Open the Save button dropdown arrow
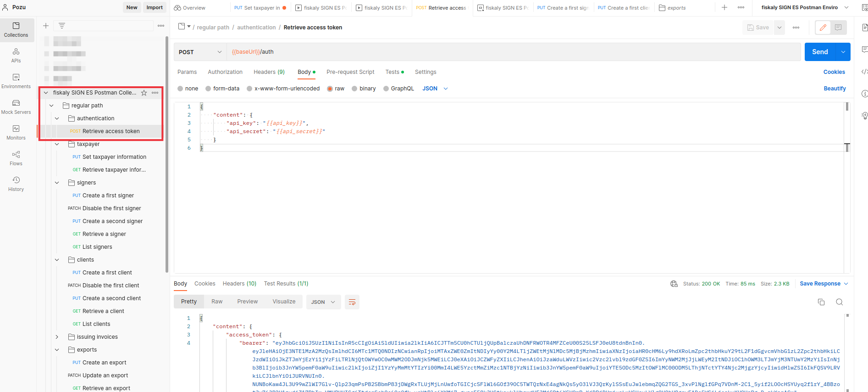868x392 pixels. pyautogui.click(x=780, y=28)
